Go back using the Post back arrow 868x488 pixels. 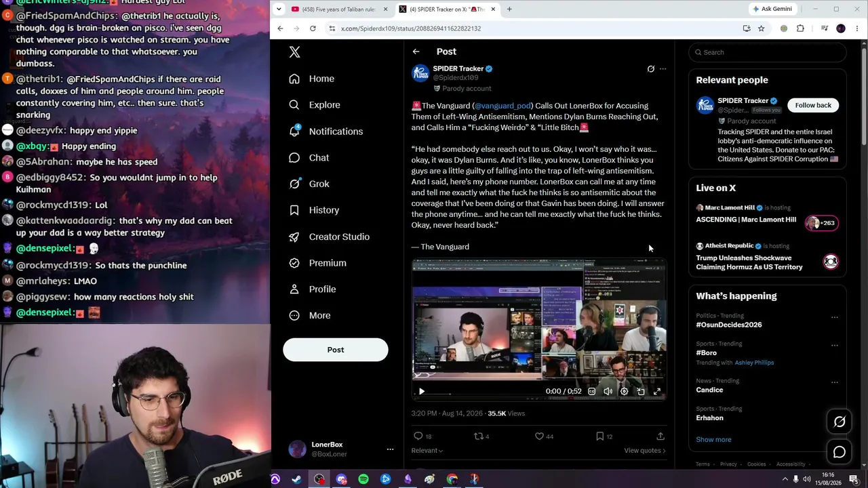(416, 52)
